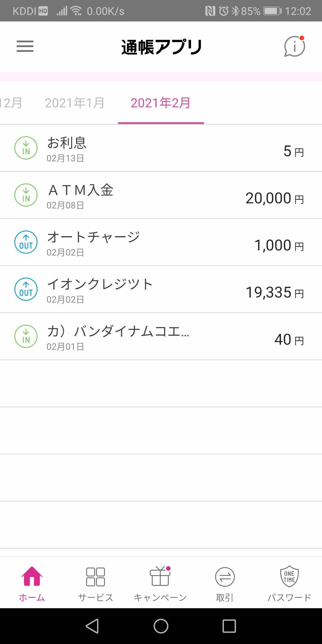This screenshot has width=322, height=644.
Task: Switch to the 2021年1月 tab
Action: pos(75,103)
